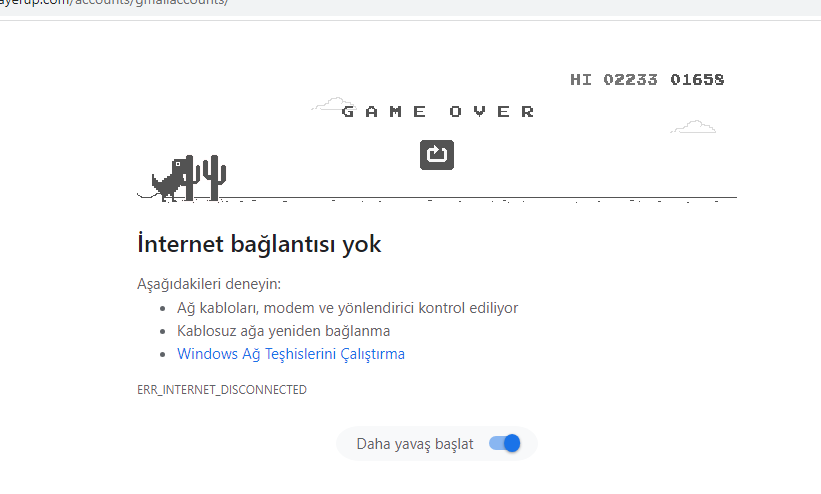This screenshot has height=494, width=821.
Task: Click the 'İnternet bağlantısı yok' heading
Action: [259, 244]
